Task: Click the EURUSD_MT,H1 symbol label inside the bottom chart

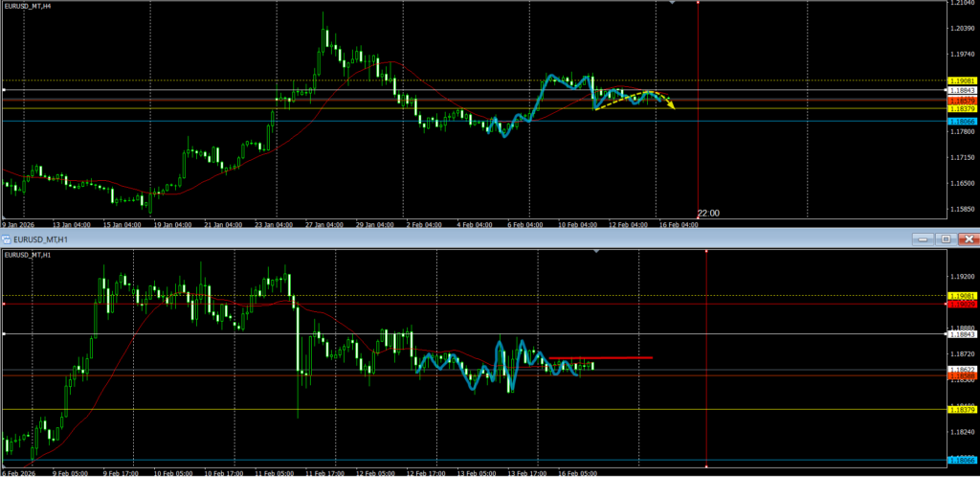Action: click(x=29, y=254)
